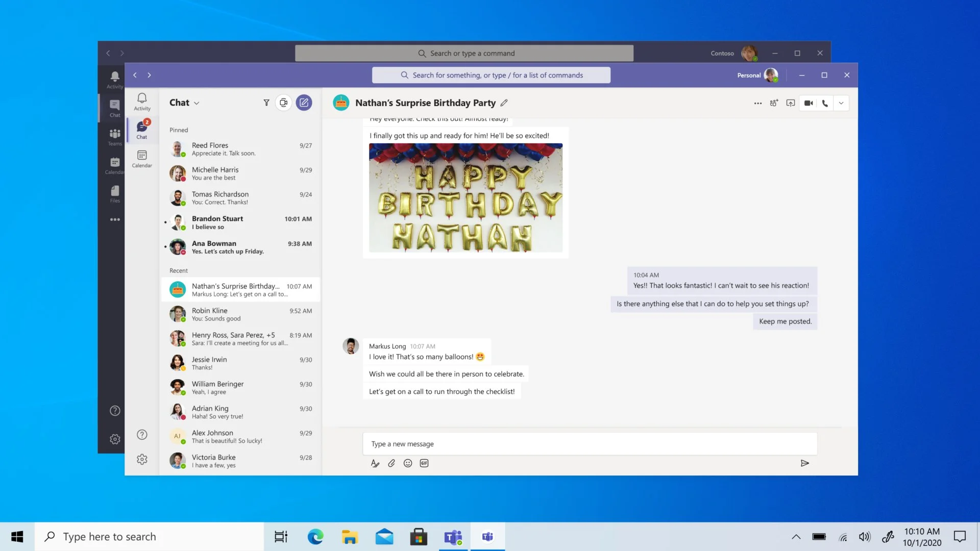980x551 pixels.
Task: Rename Nathan's Surprise Birthday Party chat
Action: (x=504, y=103)
